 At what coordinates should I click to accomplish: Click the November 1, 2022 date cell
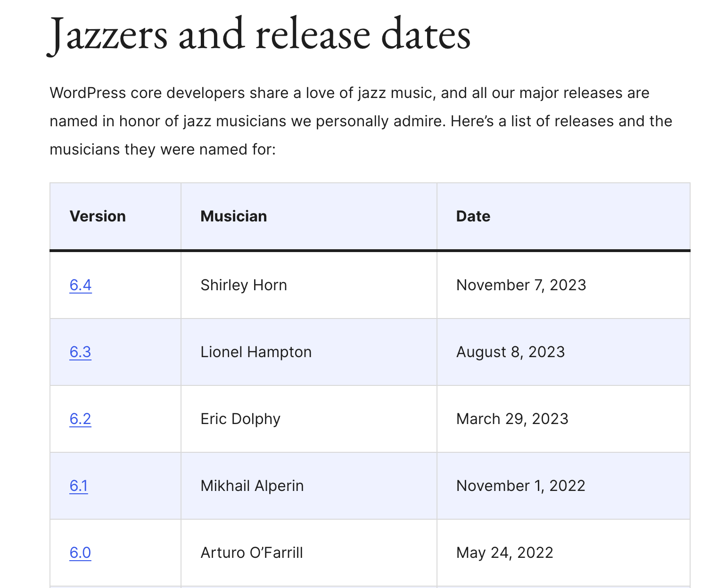coord(521,486)
